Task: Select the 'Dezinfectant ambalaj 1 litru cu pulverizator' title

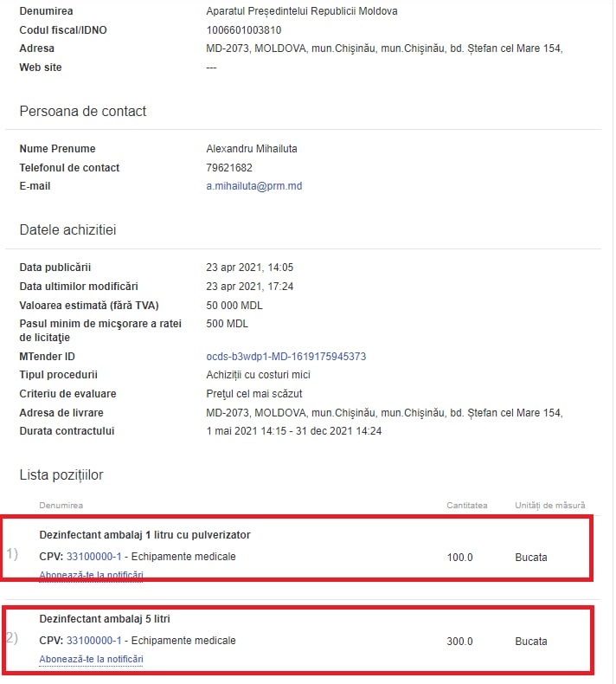Action: pyautogui.click(x=144, y=535)
